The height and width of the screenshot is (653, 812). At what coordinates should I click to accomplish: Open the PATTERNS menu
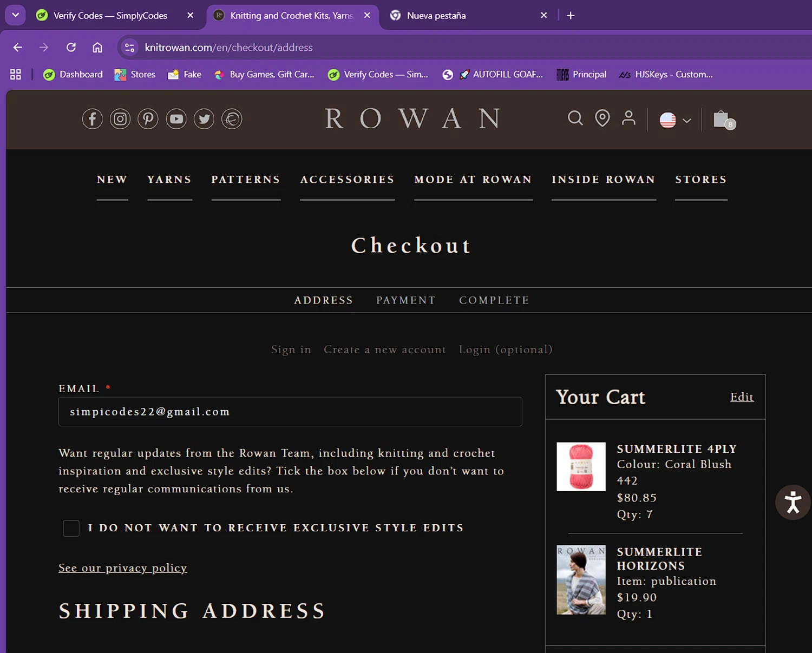click(246, 180)
